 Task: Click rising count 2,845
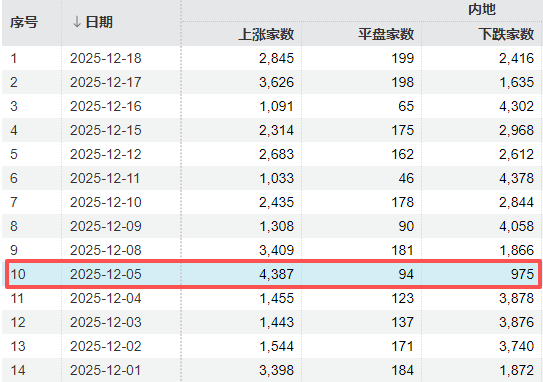pyautogui.click(x=276, y=58)
